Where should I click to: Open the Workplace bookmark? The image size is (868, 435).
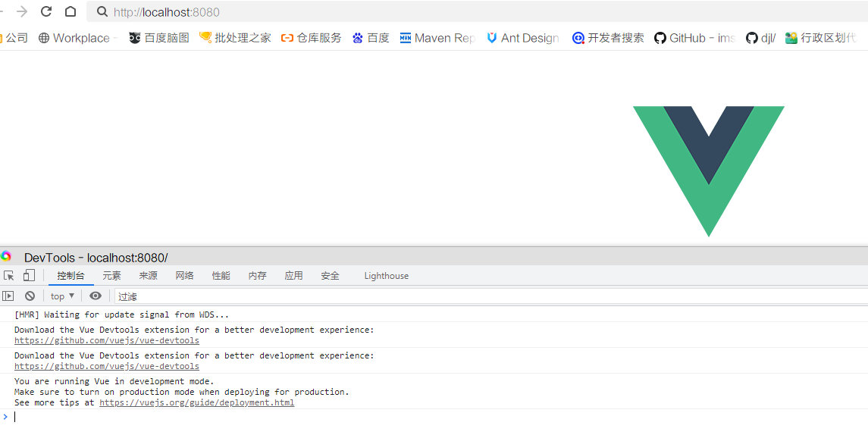click(x=77, y=38)
